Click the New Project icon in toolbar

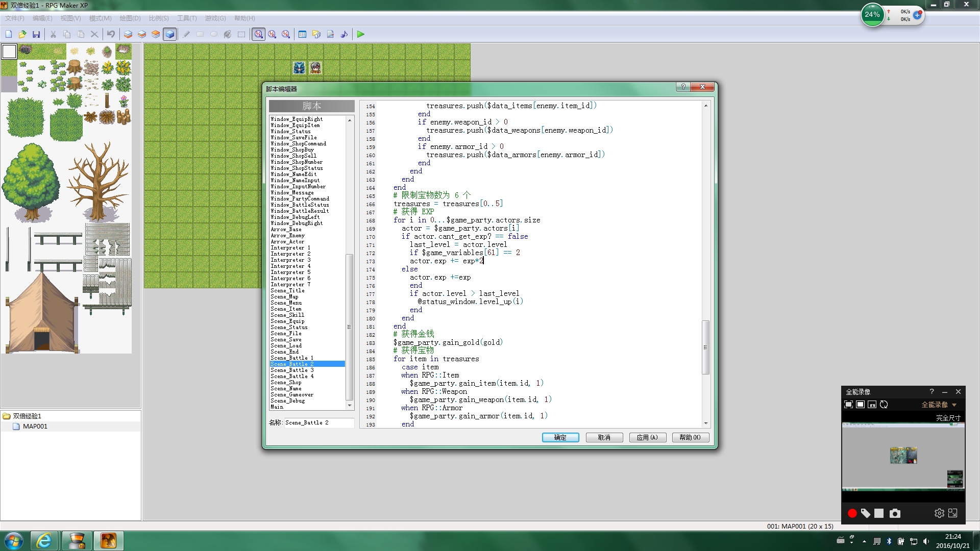point(9,34)
